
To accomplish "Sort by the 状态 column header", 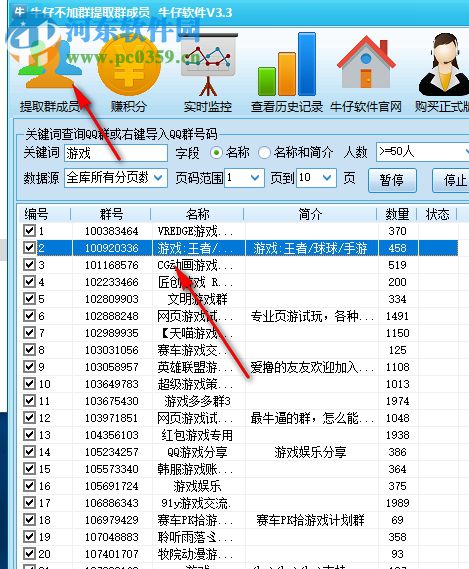I will [x=437, y=214].
